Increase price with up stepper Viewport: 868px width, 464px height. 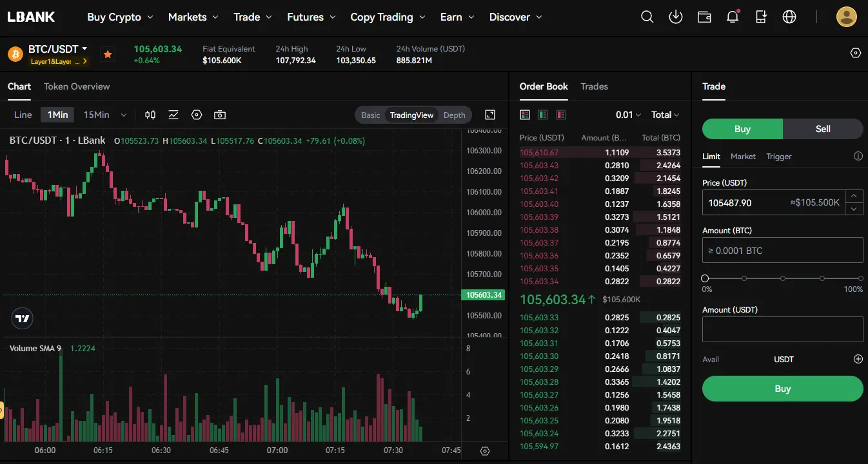point(854,195)
